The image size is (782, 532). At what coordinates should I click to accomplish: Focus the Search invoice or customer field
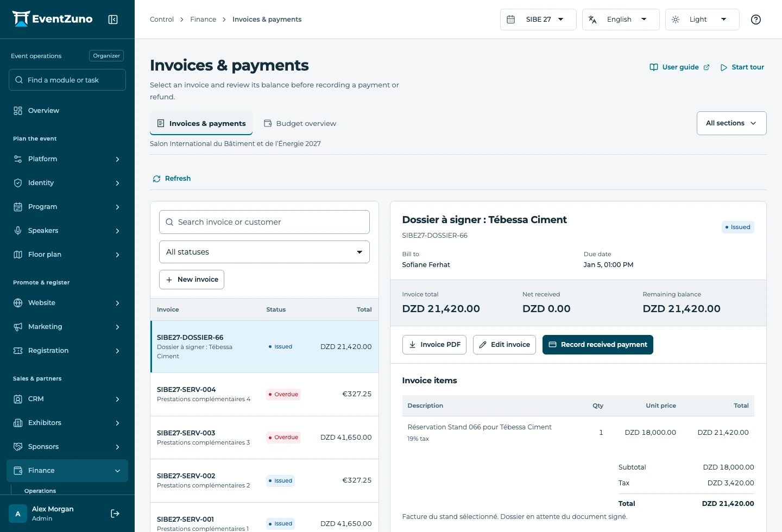coord(264,222)
